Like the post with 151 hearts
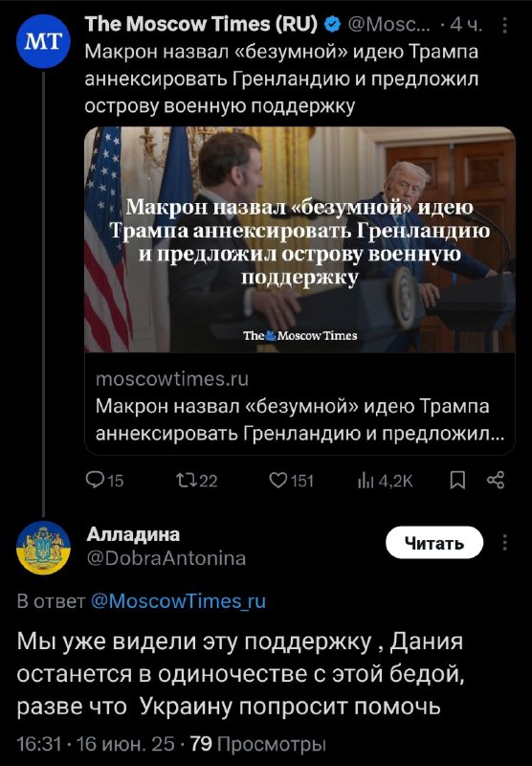This screenshot has height=766, width=532. pos(292,482)
